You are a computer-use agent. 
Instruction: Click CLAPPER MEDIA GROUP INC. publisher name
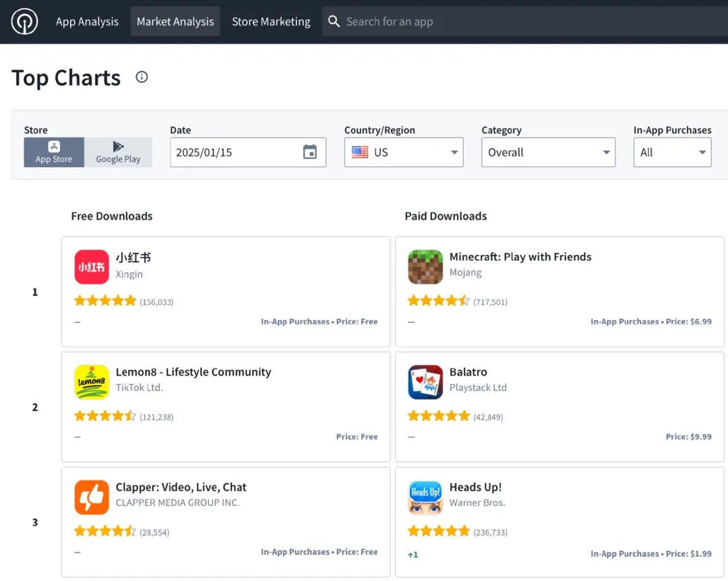[x=178, y=503]
